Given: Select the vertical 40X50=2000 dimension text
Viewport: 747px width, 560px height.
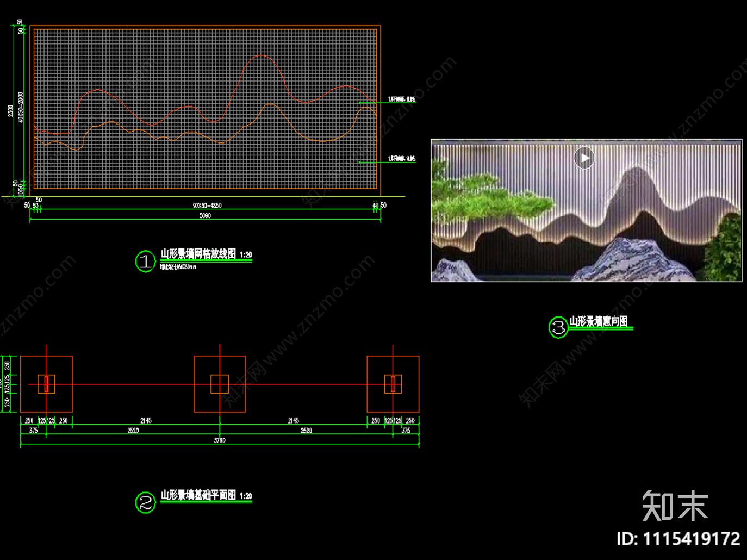Looking at the screenshot, I should [x=21, y=107].
